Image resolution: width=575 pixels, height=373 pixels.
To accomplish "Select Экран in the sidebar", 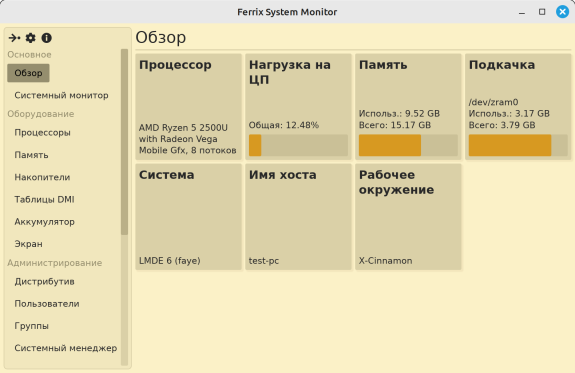I will [x=28, y=244].
